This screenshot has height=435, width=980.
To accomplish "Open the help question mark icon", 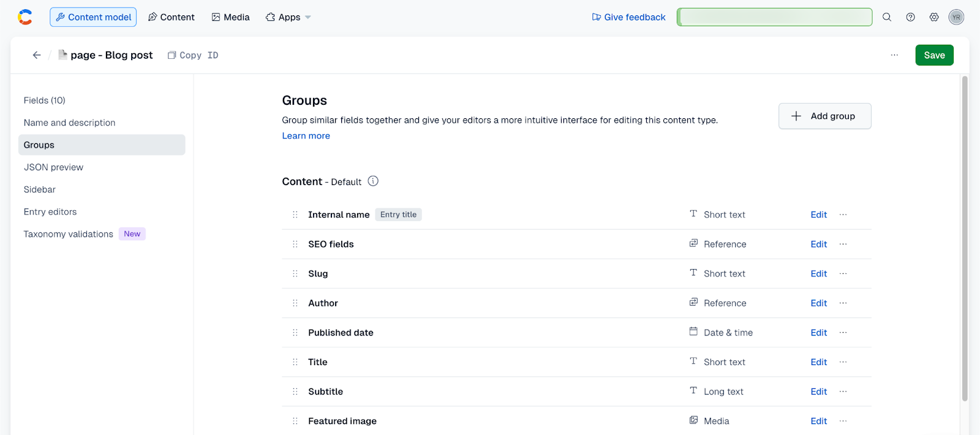I will [911, 17].
